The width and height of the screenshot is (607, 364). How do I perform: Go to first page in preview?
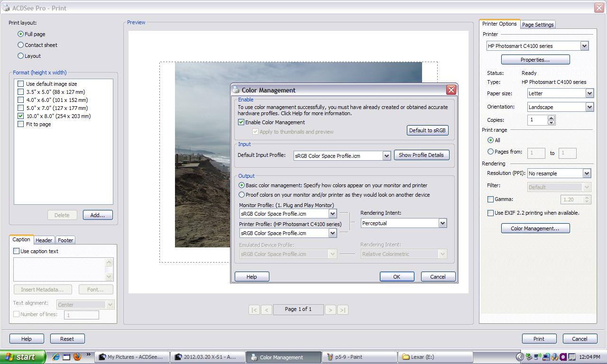click(254, 310)
